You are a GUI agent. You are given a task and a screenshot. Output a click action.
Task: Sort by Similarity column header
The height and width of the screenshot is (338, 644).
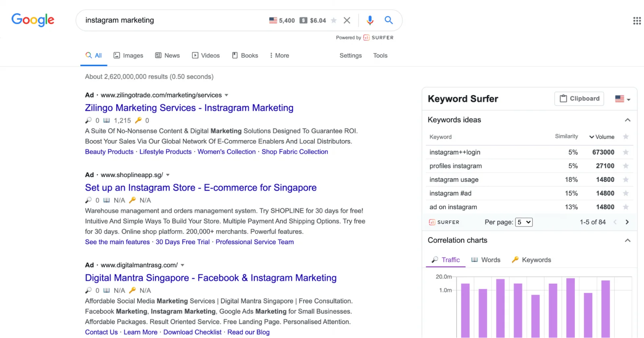566,136
